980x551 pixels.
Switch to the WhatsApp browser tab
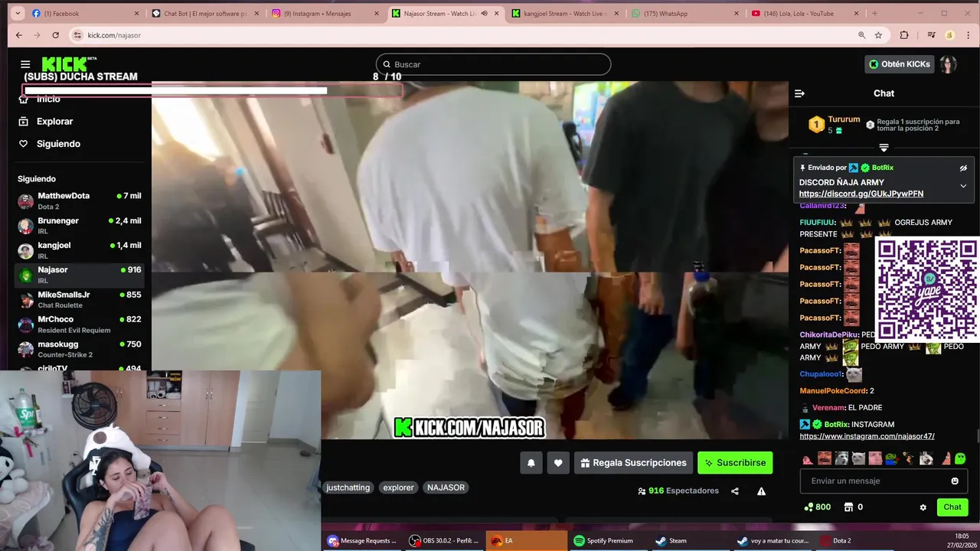click(x=687, y=13)
